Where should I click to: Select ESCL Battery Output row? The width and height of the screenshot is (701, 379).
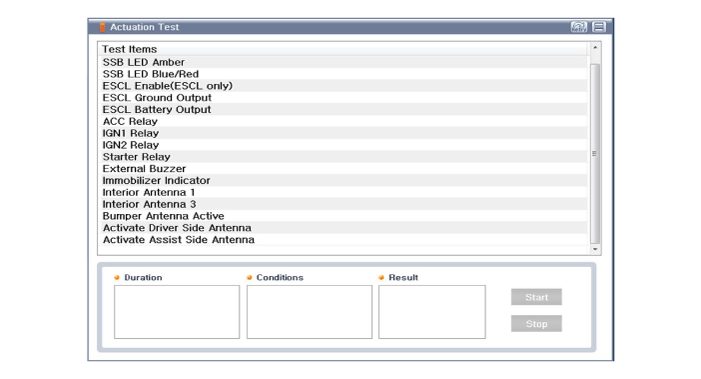pos(342,109)
